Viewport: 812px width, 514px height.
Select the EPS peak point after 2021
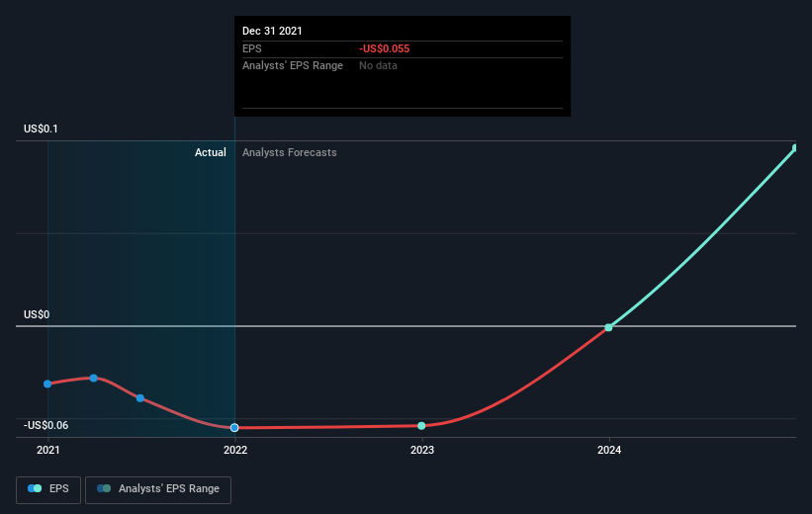pos(94,378)
